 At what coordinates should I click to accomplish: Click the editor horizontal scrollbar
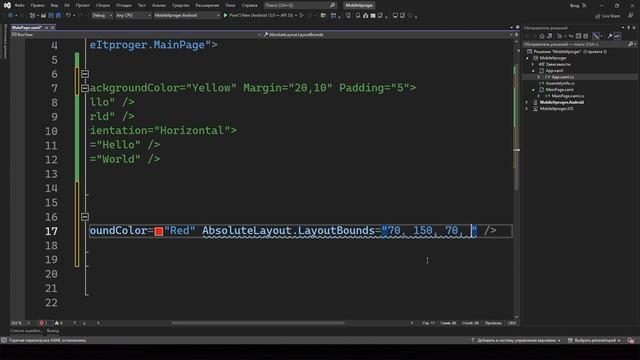coord(258,323)
